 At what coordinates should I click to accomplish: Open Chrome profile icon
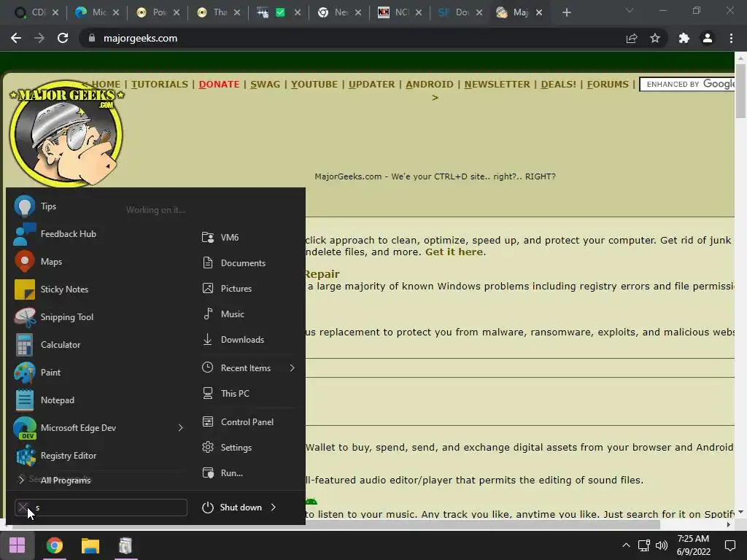click(x=708, y=38)
